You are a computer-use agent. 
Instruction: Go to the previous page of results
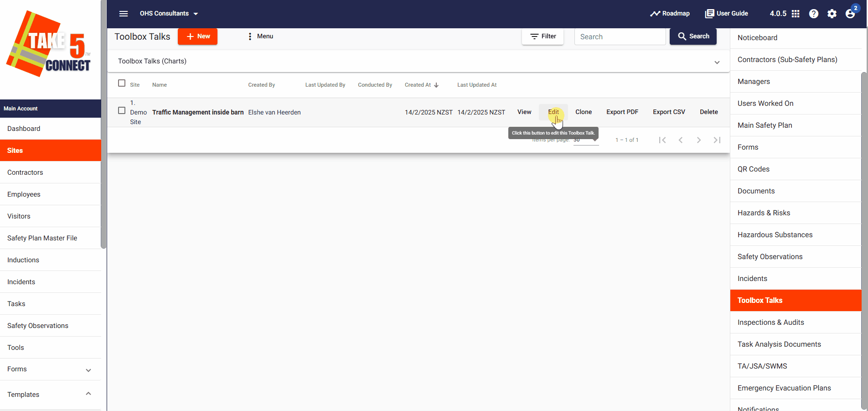681,140
